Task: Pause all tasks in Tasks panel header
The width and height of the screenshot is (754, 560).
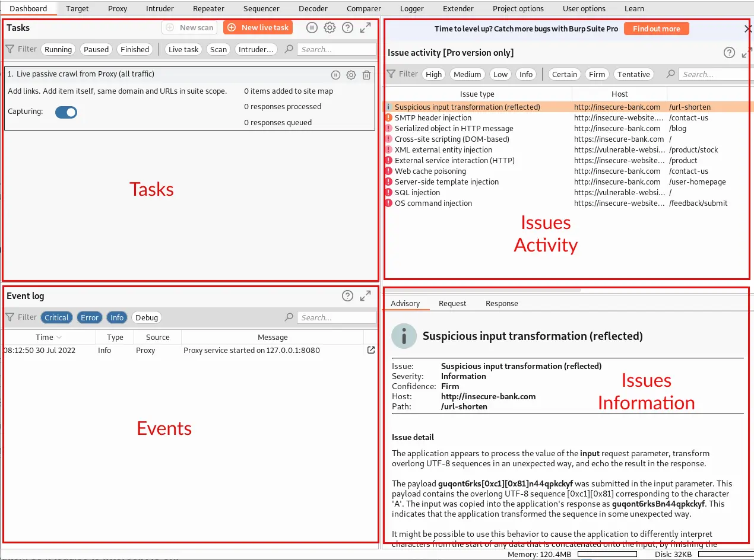Action: pos(312,28)
